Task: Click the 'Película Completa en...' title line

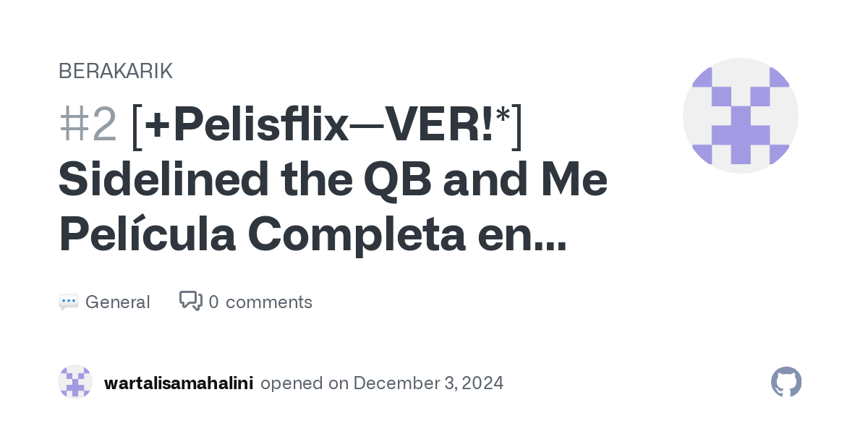Action: point(312,237)
